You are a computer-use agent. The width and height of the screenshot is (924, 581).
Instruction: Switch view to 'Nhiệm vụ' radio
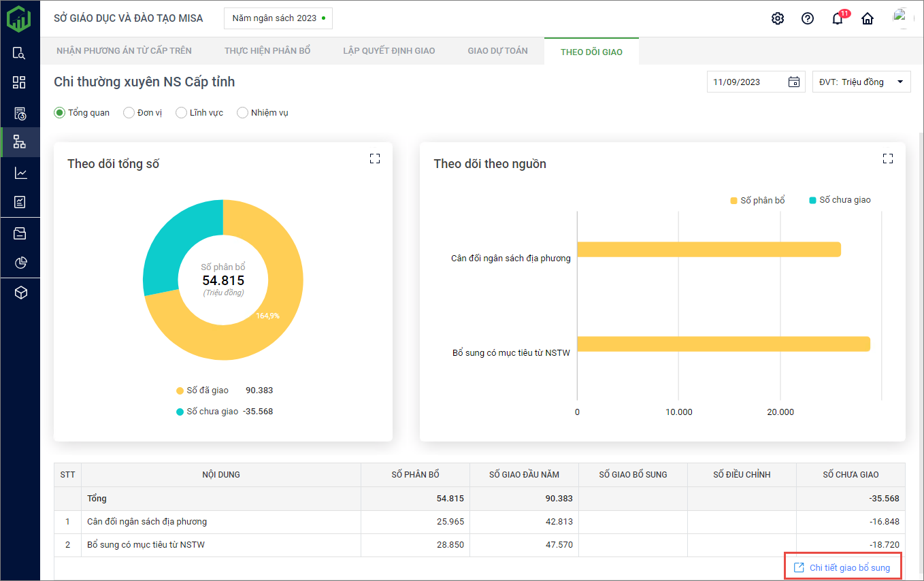pos(242,113)
